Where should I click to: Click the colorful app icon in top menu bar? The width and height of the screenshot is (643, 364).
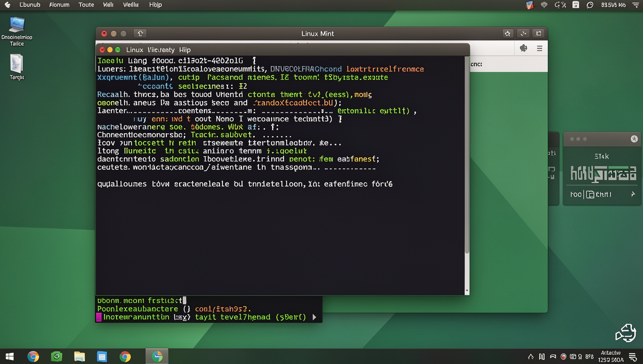click(x=530, y=5)
